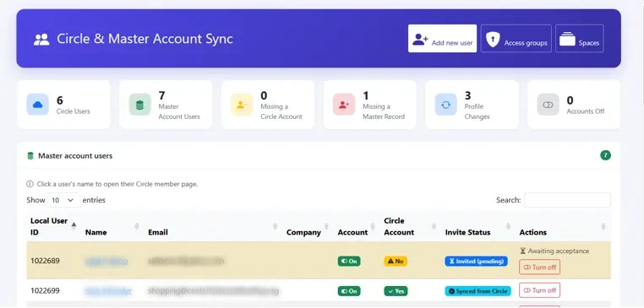
Task: Click the hourglass Awaiting acceptance label
Action: (x=554, y=251)
